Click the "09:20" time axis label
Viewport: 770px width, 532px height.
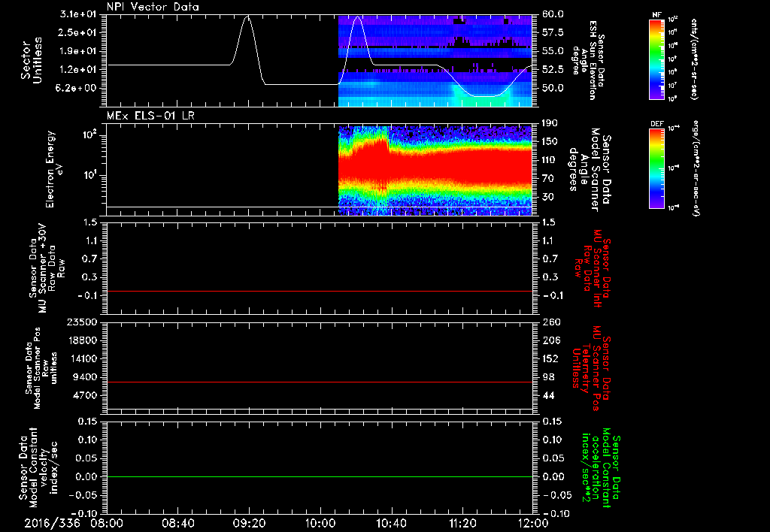pyautogui.click(x=250, y=523)
